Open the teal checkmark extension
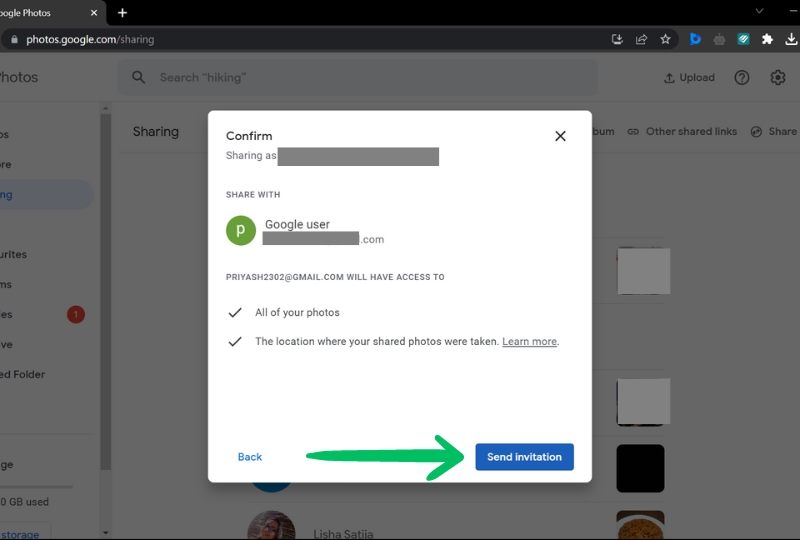Screen dimensions: 800x540 pos(743,39)
